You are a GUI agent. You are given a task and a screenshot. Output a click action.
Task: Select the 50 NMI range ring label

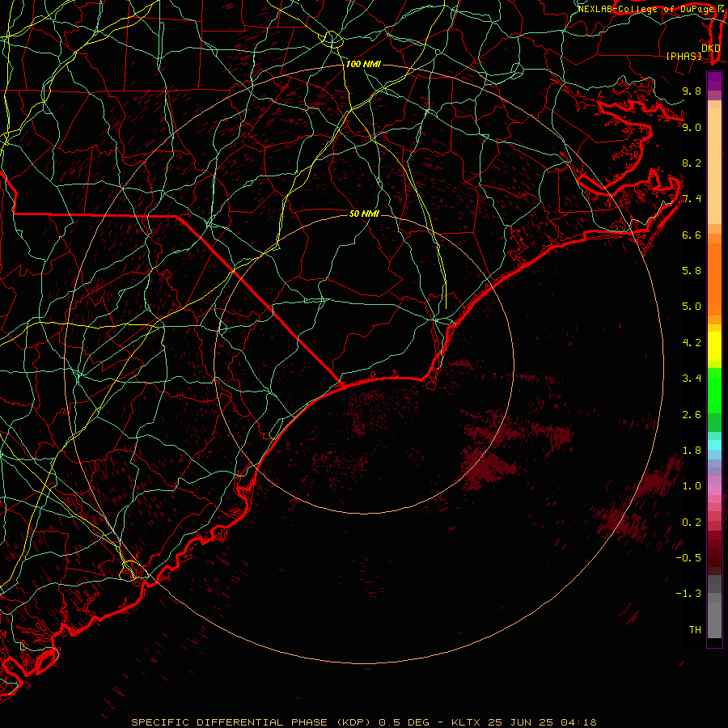coord(364,214)
